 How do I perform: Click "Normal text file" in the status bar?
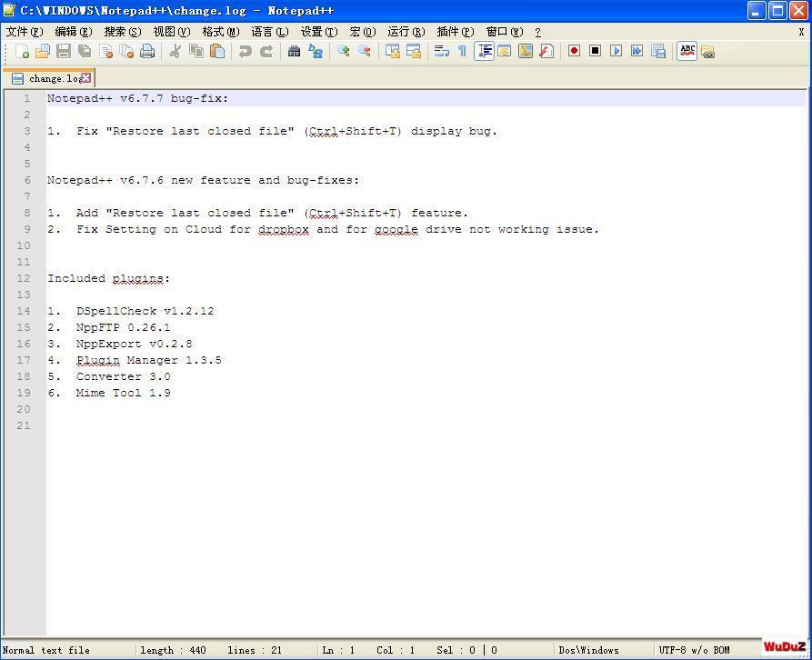46,650
